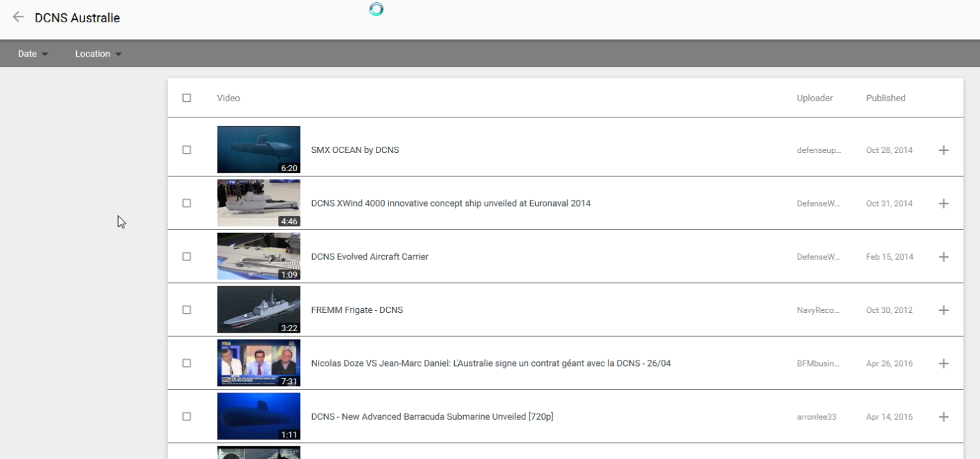Click the published date Oct 31, 2014
The image size is (980, 459).
(889, 203)
